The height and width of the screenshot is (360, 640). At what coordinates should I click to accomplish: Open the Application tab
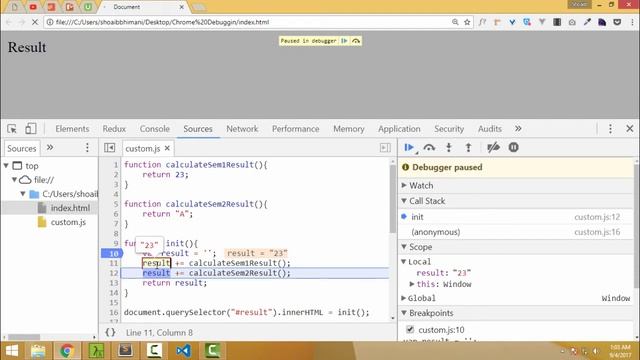click(x=399, y=129)
